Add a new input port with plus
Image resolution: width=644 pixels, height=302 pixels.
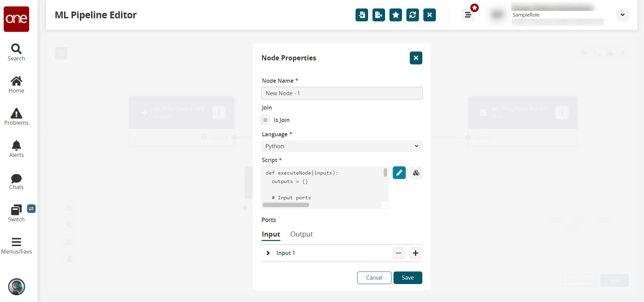(x=416, y=253)
